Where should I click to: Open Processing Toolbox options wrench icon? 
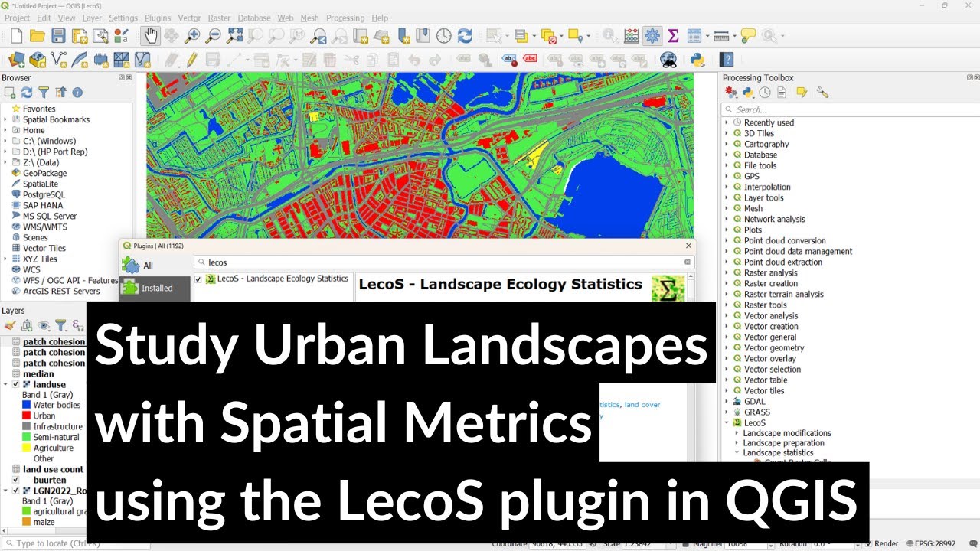click(823, 93)
